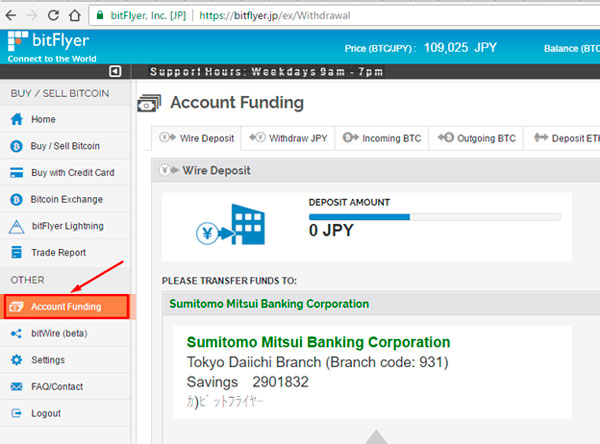The image size is (600, 444).
Task: Select Account Funding in sidebar
Action: (67, 307)
